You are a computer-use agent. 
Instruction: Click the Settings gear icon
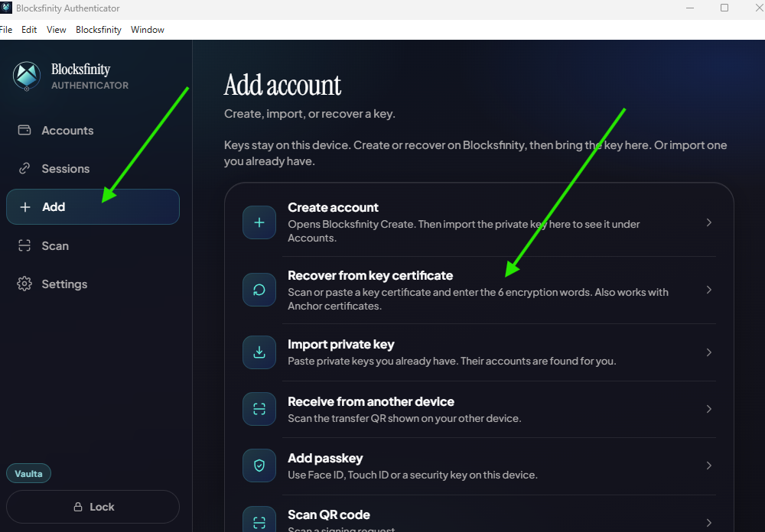click(x=24, y=284)
